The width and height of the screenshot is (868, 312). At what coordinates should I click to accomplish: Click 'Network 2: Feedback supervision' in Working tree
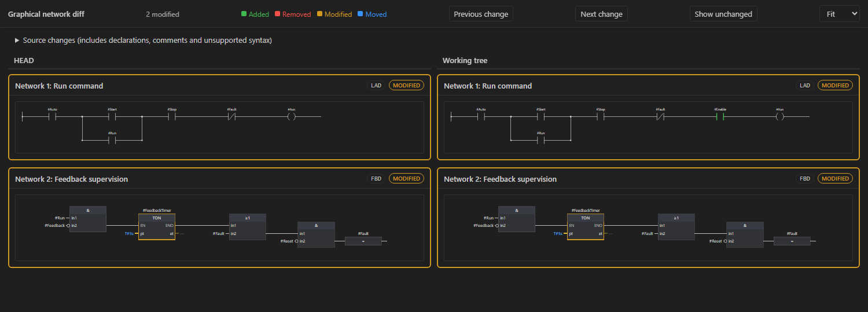coord(501,179)
